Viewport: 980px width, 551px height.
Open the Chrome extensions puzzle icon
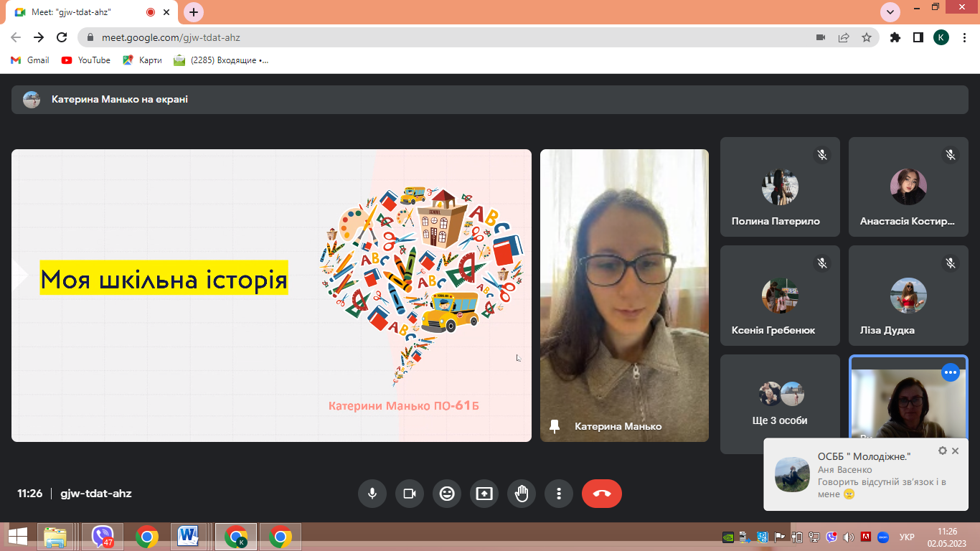(895, 37)
